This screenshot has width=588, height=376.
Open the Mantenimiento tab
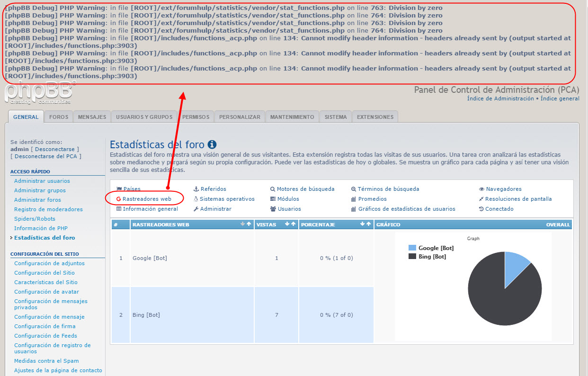[x=292, y=117]
